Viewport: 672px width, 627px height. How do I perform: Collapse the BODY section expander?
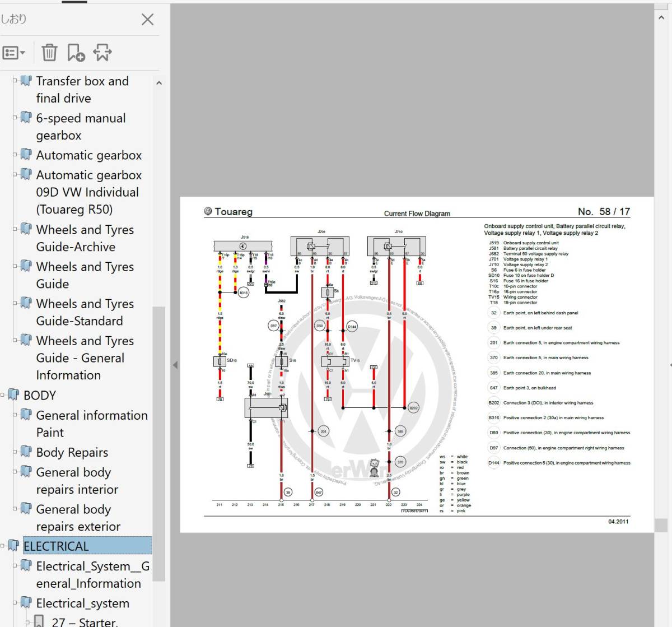(x=3, y=394)
